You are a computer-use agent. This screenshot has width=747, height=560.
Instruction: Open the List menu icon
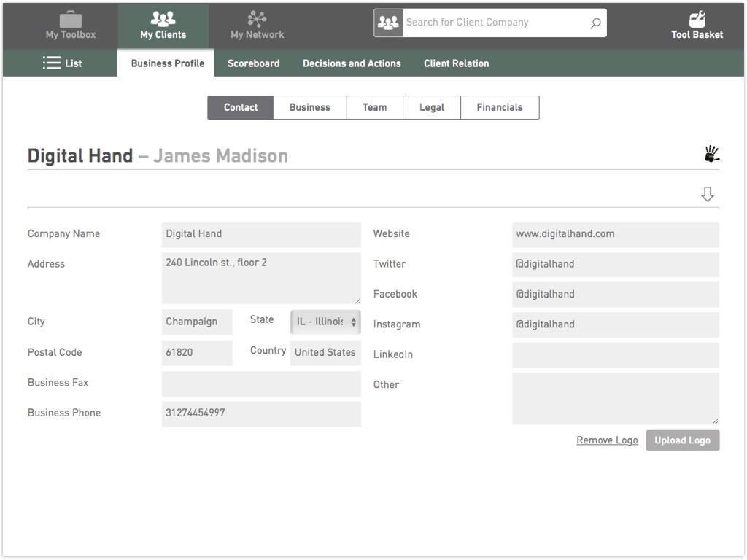[x=52, y=63]
